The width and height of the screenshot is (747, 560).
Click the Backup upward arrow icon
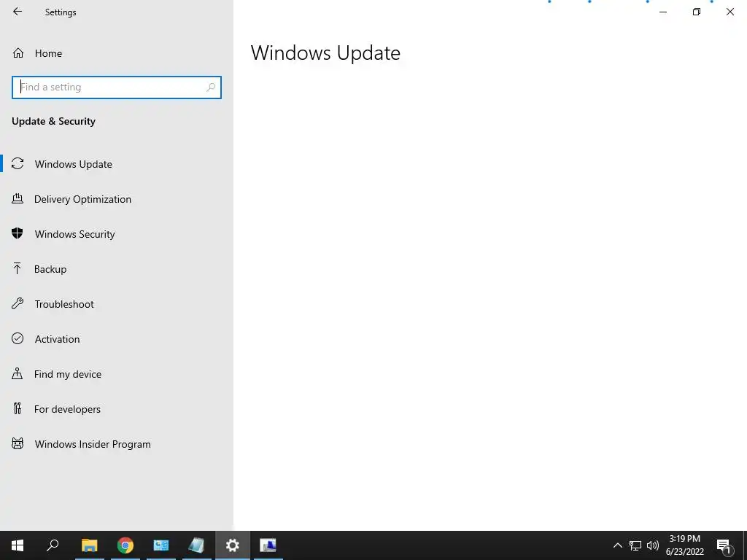(x=18, y=268)
